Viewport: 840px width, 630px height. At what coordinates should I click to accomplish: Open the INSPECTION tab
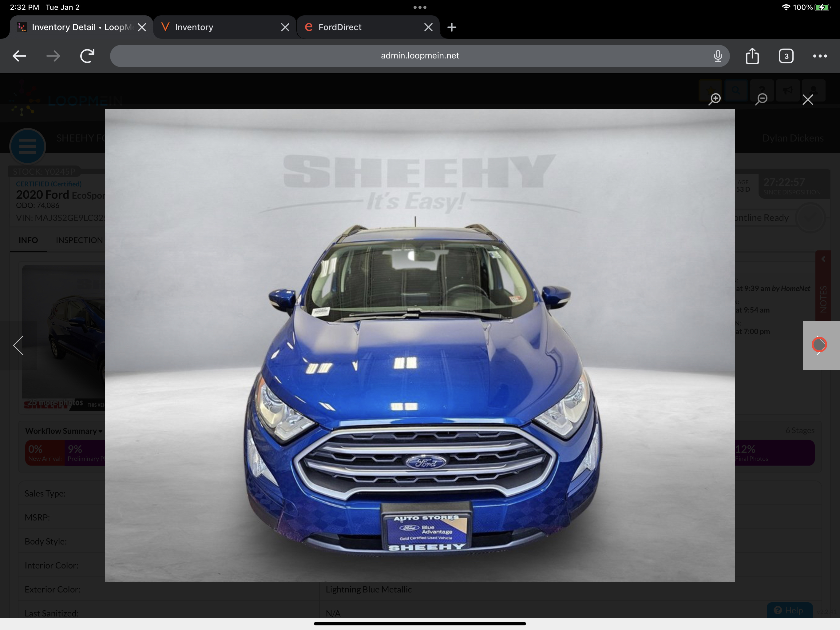click(79, 240)
